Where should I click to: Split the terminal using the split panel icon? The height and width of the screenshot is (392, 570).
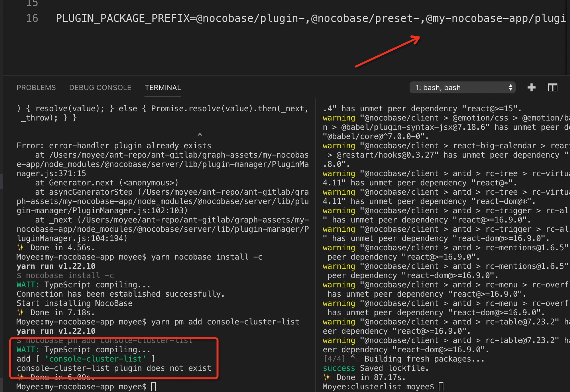[x=552, y=87]
